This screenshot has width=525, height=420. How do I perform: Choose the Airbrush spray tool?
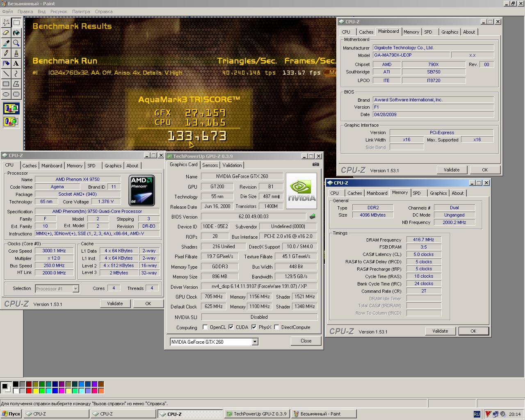tap(6, 64)
